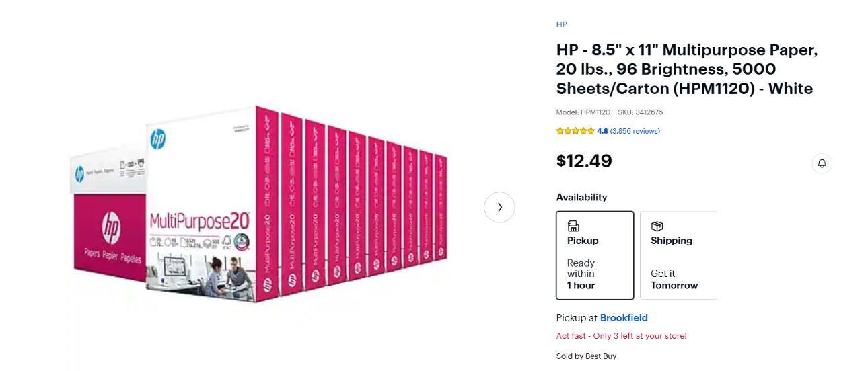Open the 3,856 reviews link
Viewport: 868px width, 371px height.
635,131
